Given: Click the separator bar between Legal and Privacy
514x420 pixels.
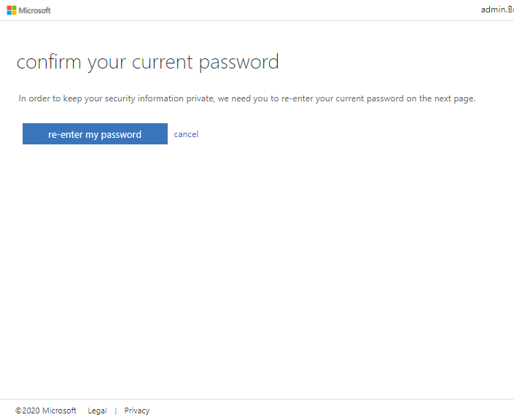Looking at the screenshot, I should point(116,411).
